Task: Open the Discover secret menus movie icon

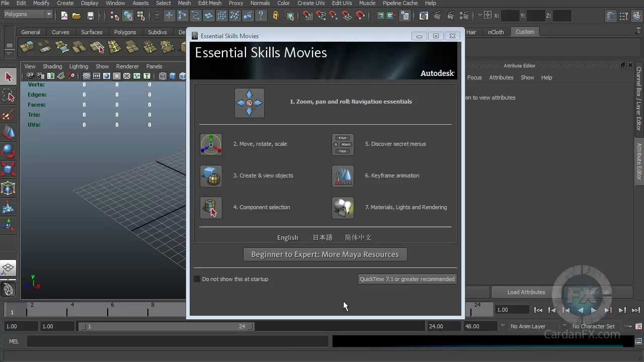Action: (343, 144)
